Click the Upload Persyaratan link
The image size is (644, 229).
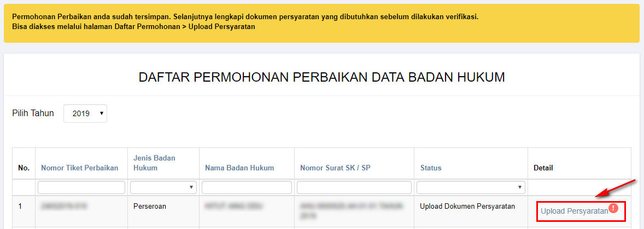click(x=574, y=211)
